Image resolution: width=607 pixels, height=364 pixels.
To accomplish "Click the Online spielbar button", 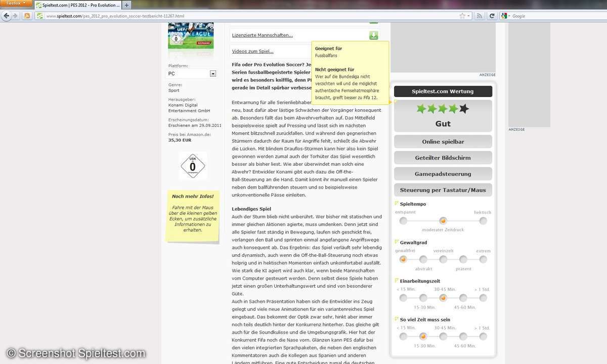I will point(443,142).
